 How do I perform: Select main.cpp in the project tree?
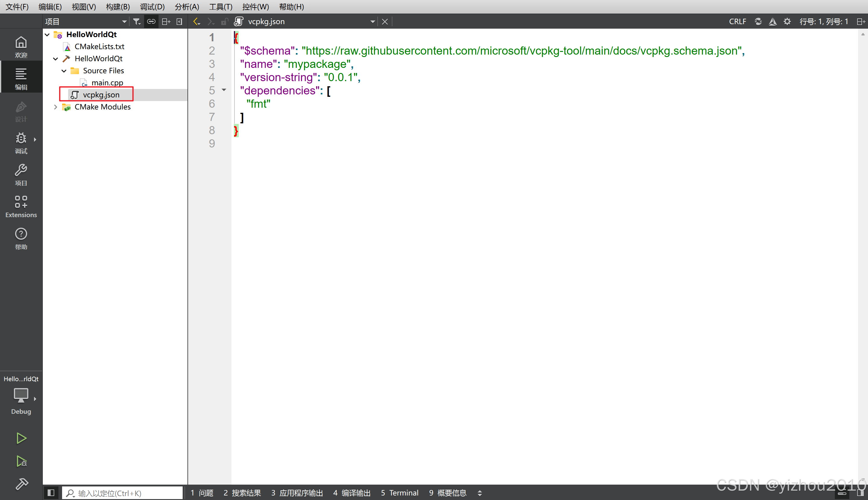(x=107, y=83)
